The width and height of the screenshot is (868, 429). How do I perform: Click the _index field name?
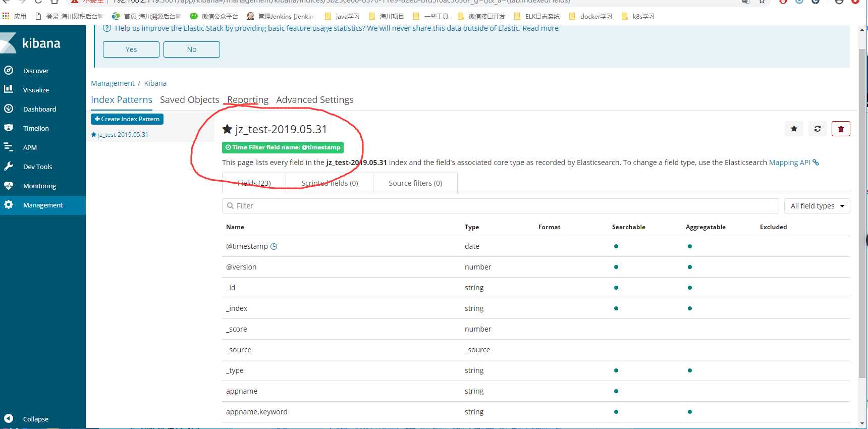(237, 308)
